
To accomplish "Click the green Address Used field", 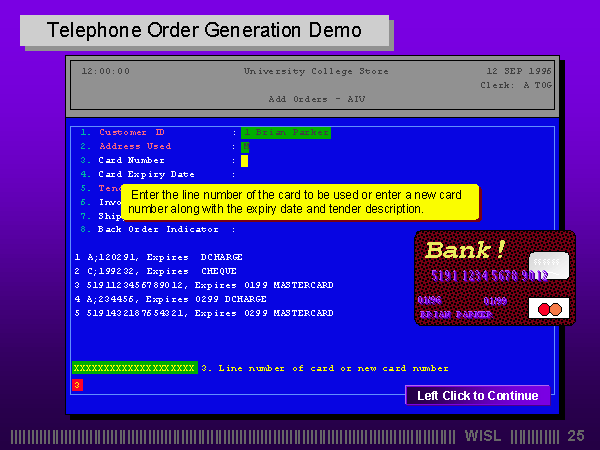I will coord(245,146).
